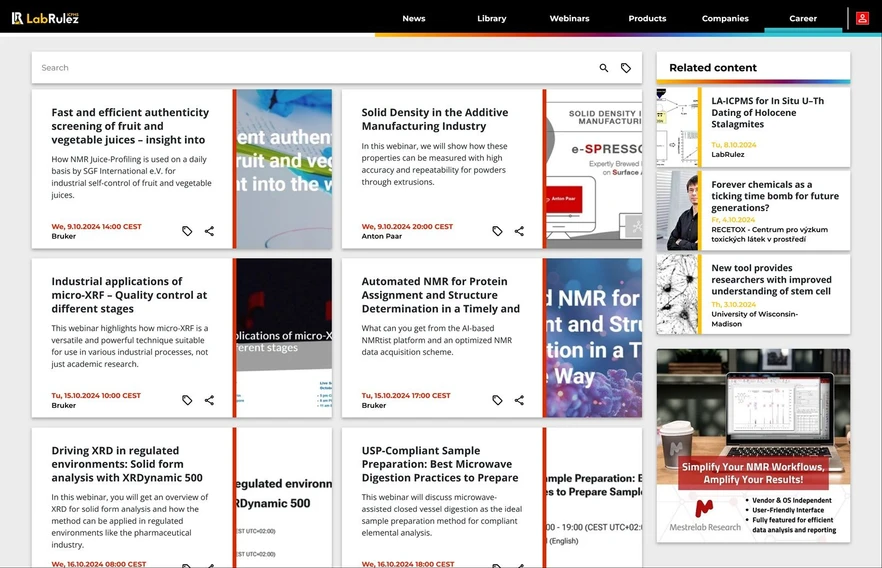The image size is (882, 568).
Task: Click Forever chemicals portrait thumbnail
Action: (677, 210)
